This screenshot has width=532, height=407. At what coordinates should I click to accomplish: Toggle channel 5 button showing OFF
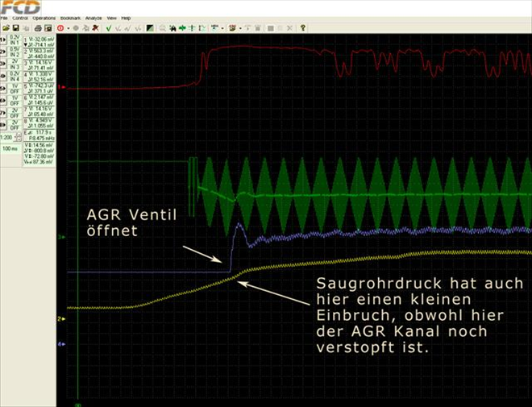pos(3,88)
